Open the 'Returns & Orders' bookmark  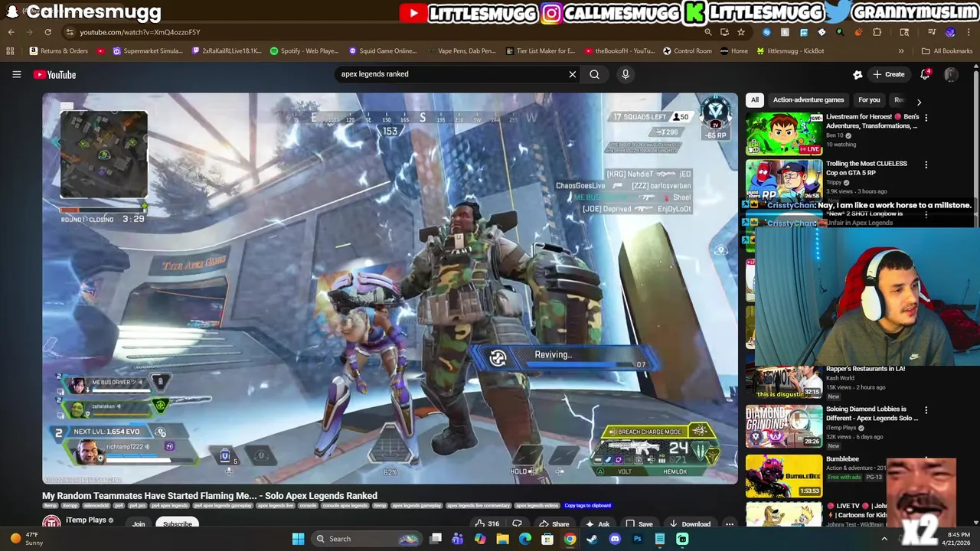(59, 51)
